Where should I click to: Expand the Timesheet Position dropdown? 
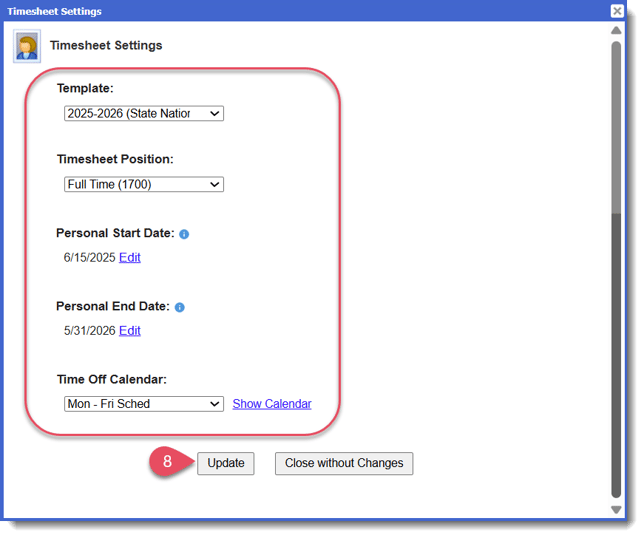(x=143, y=185)
